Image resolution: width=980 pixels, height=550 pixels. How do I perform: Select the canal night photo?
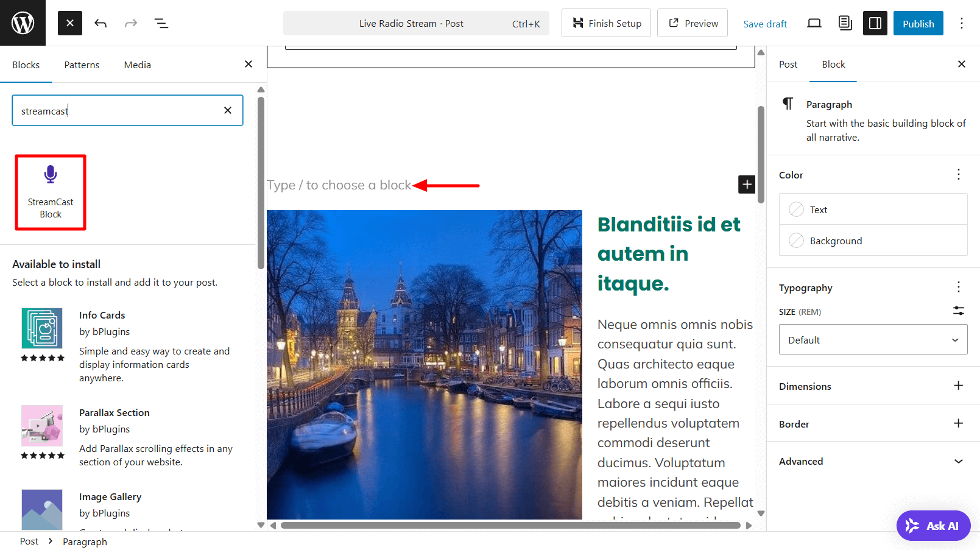(425, 365)
